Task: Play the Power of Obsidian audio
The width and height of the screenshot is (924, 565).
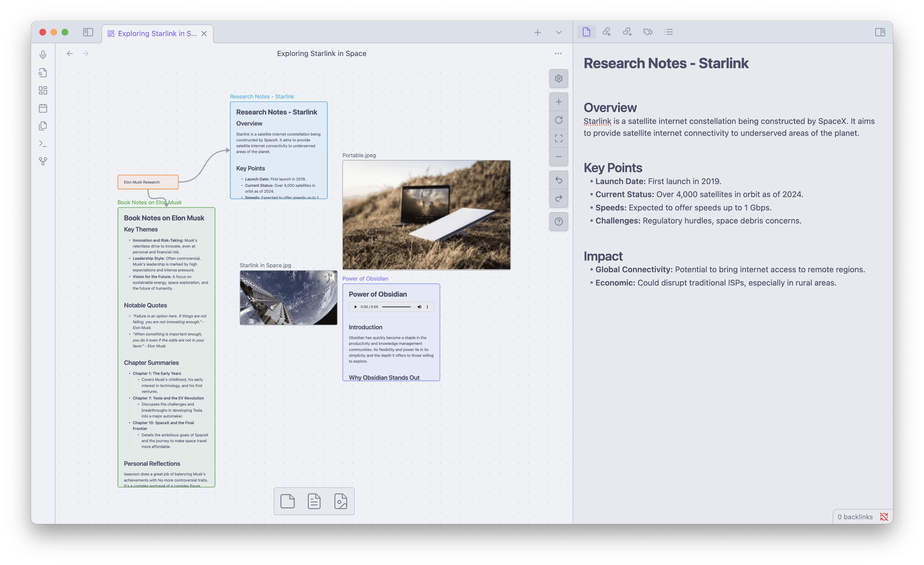Action: pos(356,307)
